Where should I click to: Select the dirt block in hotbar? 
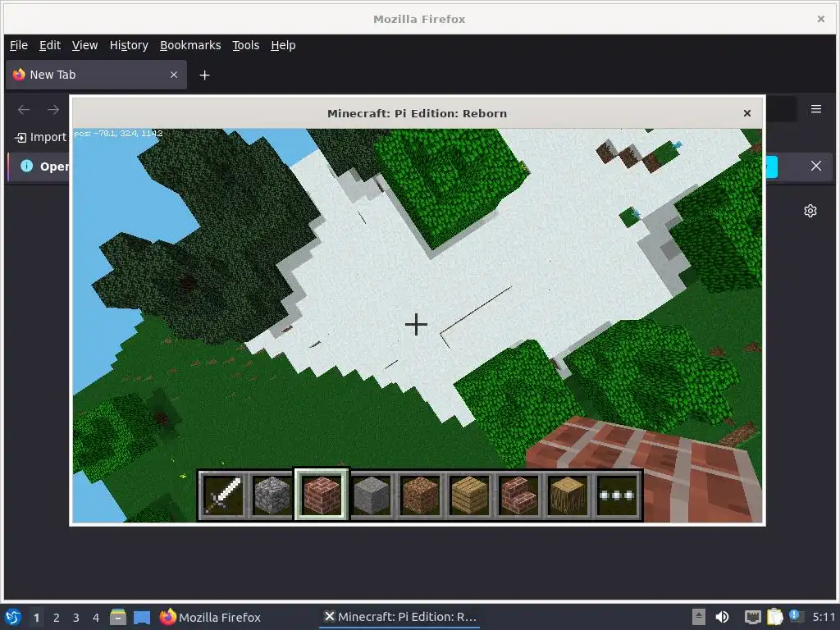(x=420, y=495)
